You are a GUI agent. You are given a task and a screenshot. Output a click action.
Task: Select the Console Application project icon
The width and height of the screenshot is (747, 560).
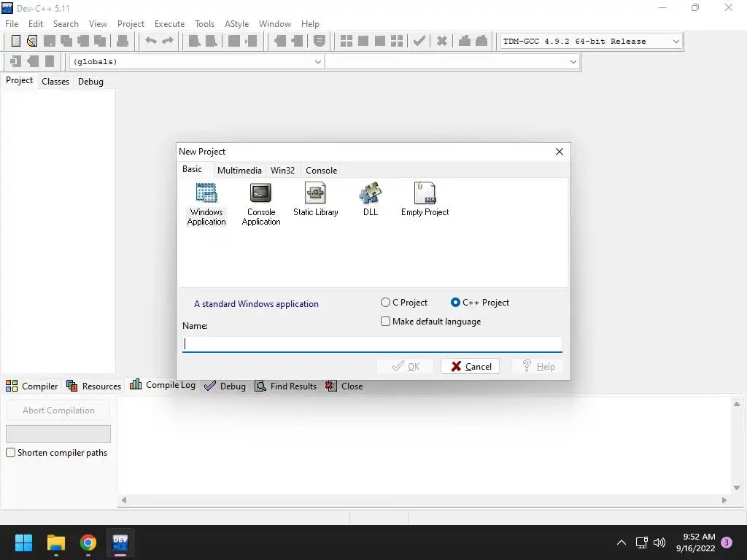click(261, 204)
